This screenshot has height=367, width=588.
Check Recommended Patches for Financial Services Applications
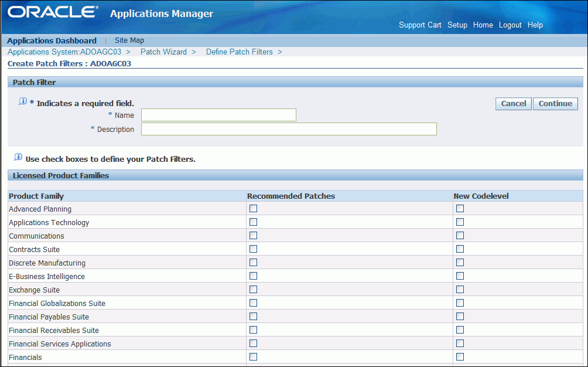pos(254,344)
